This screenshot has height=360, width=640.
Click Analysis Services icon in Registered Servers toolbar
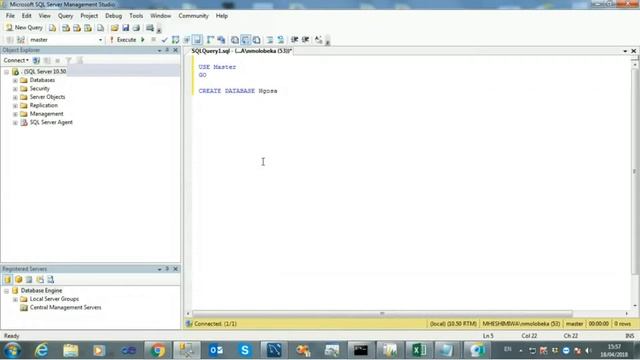(x=18, y=280)
